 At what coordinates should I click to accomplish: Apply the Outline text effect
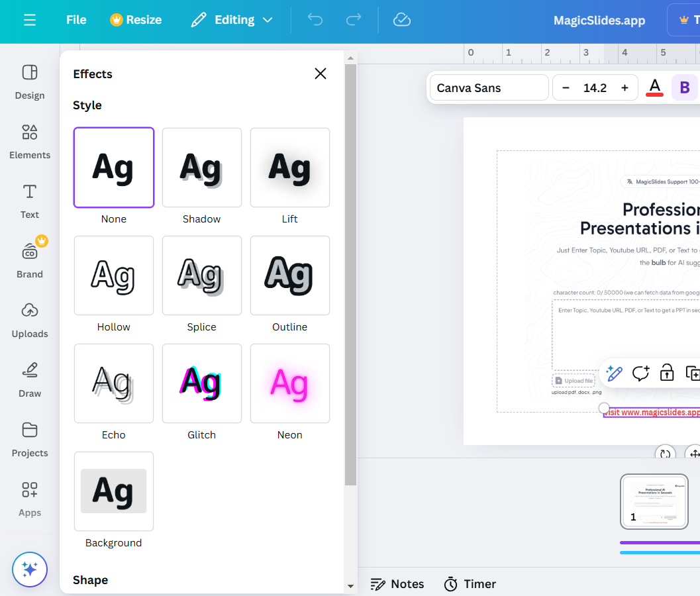(290, 275)
